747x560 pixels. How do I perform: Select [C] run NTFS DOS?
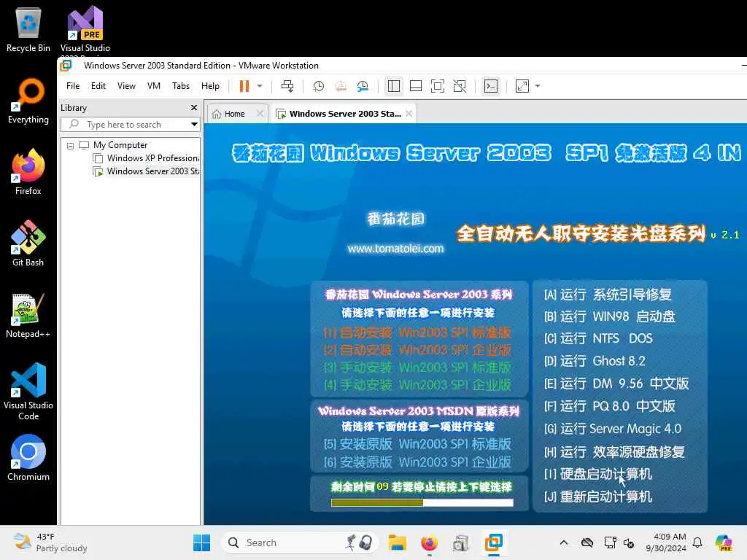click(x=598, y=338)
